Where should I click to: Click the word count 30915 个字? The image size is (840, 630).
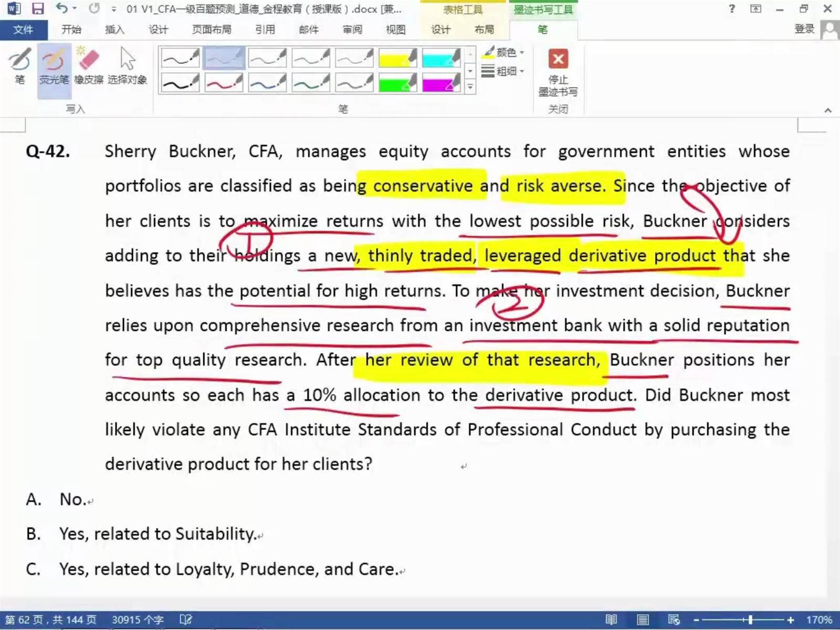coord(138,620)
